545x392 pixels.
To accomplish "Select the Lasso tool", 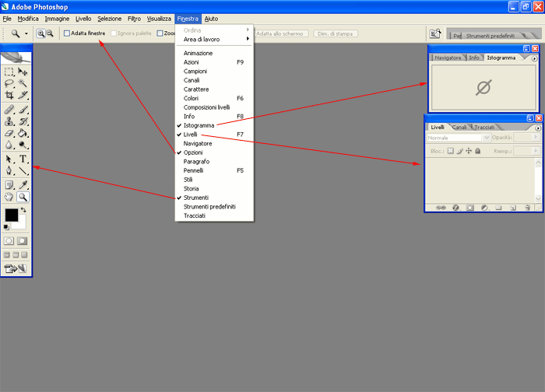I will (x=9, y=83).
